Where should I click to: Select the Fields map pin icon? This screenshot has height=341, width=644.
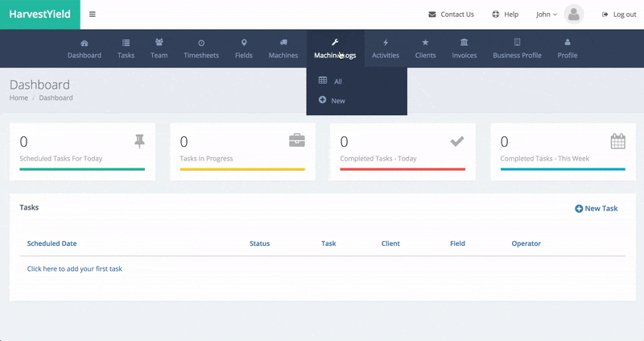pos(244,43)
